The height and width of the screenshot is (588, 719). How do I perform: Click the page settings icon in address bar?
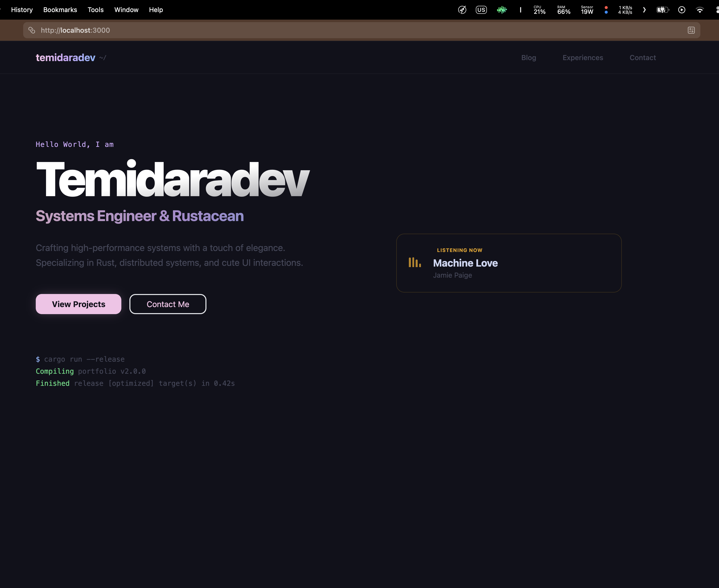(x=691, y=30)
